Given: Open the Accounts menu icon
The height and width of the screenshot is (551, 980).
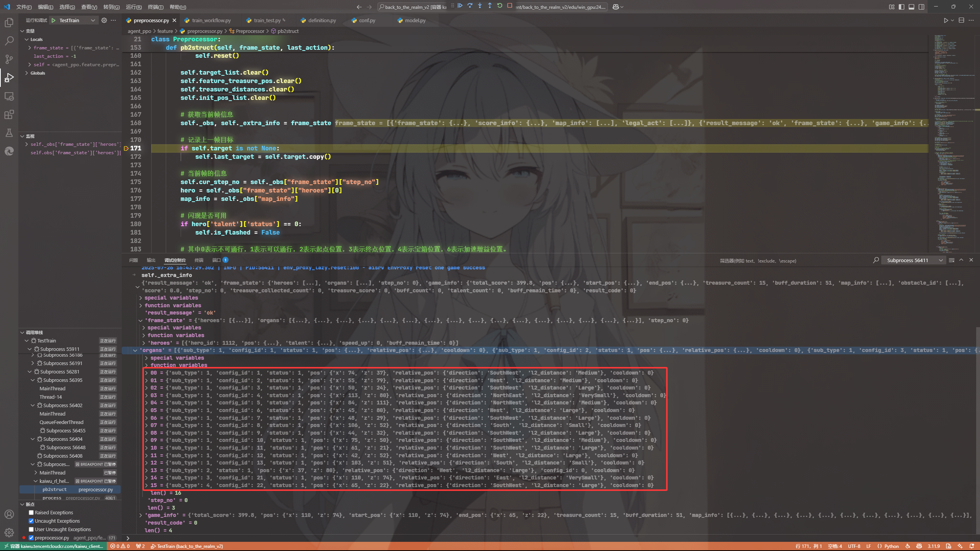Looking at the screenshot, I should point(9,514).
